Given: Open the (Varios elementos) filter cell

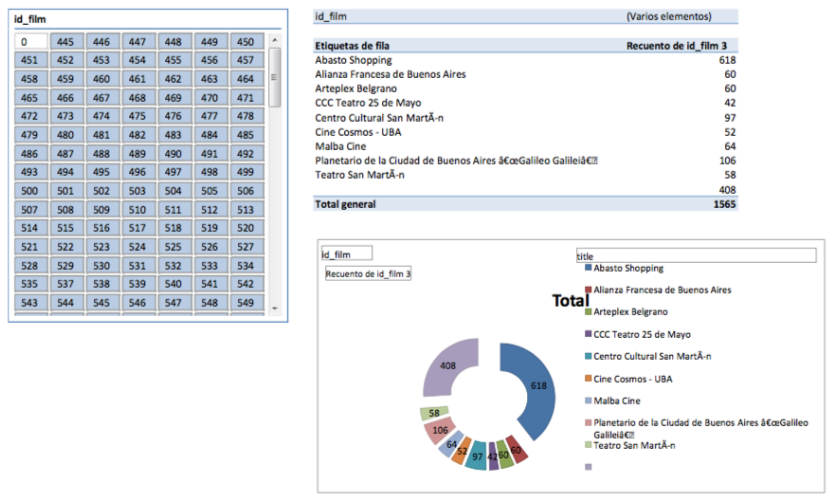Looking at the screenshot, I should [669, 16].
